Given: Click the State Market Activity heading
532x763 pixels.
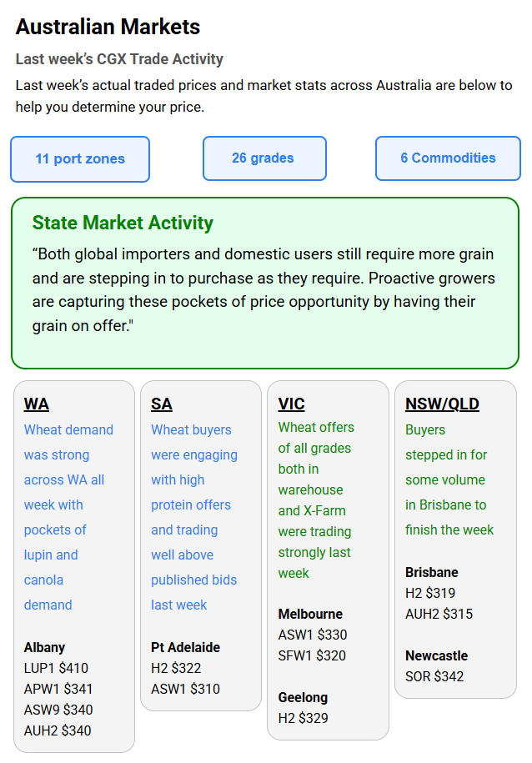Looking at the screenshot, I should 123,223.
